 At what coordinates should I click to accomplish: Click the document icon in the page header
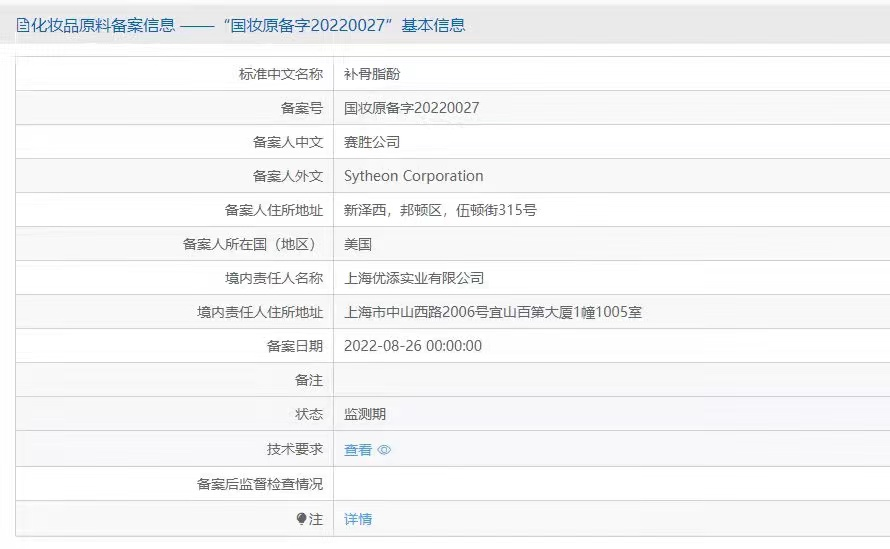point(22,25)
